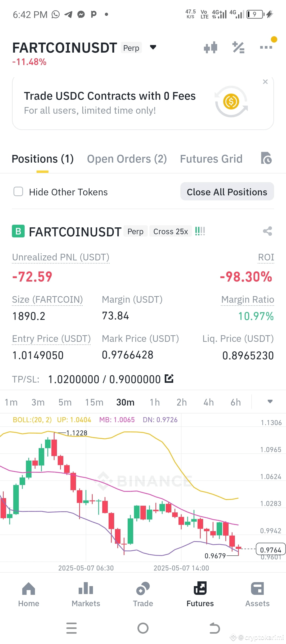Open candlestick chart settings icon
Image resolution: width=286 pixels, height=644 pixels.
click(211, 48)
